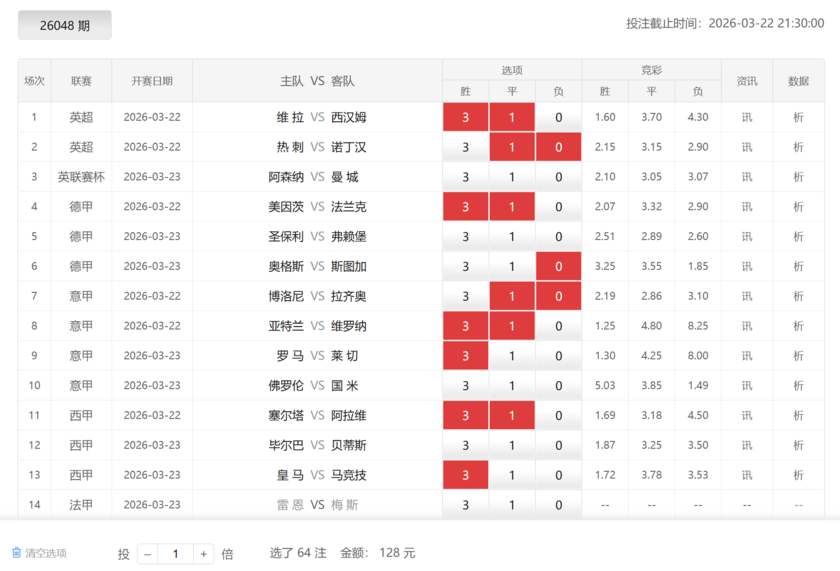
Task: Click the multiplier input showing 1
Action: [x=175, y=554]
